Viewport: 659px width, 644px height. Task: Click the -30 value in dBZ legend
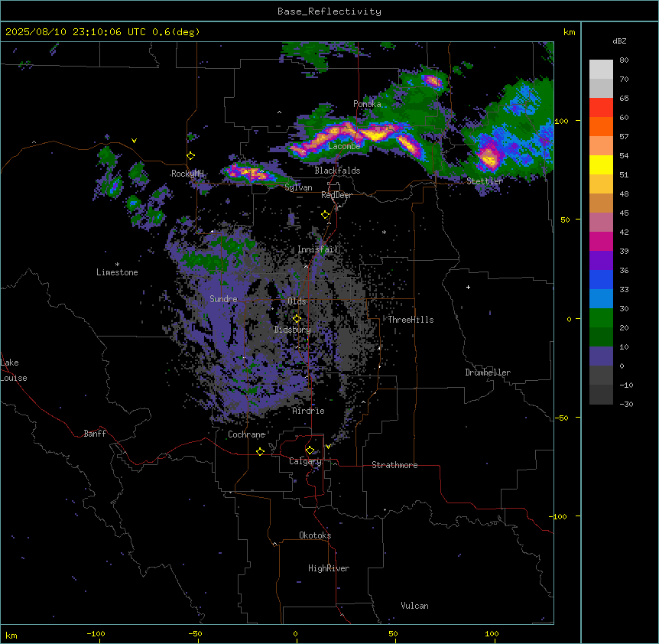coord(626,404)
